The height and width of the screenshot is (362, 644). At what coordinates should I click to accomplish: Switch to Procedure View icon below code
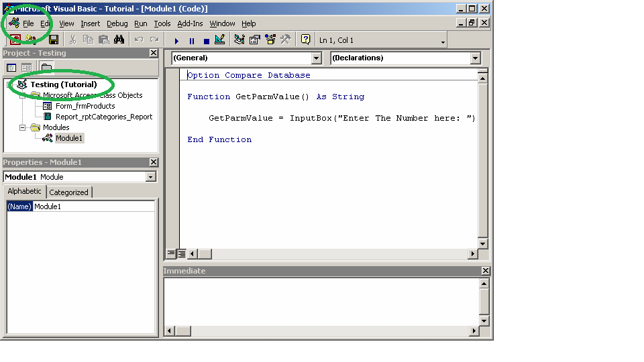tap(171, 253)
